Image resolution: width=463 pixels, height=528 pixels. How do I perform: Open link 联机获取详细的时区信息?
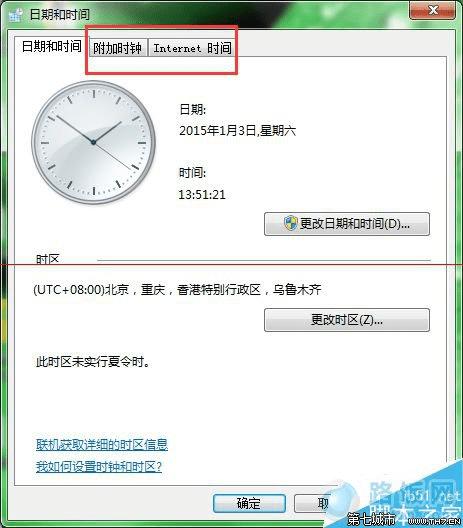click(102, 444)
